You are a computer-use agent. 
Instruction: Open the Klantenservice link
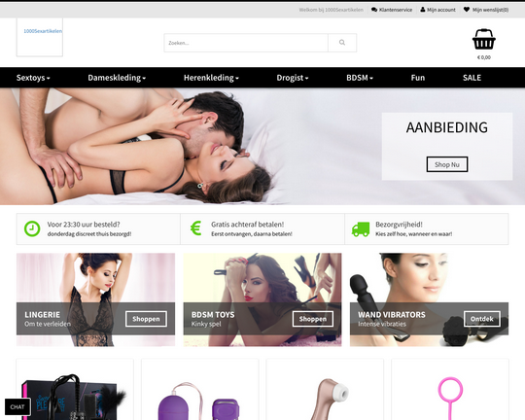point(396,10)
